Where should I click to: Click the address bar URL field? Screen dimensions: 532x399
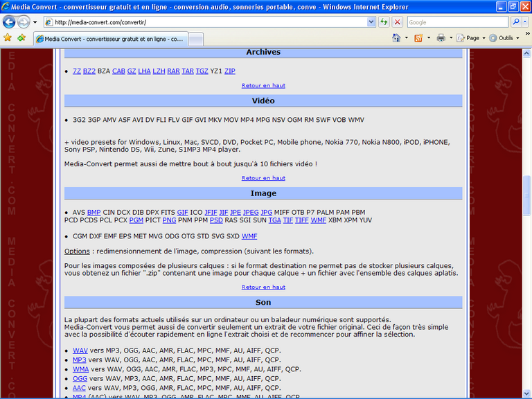pos(206,22)
